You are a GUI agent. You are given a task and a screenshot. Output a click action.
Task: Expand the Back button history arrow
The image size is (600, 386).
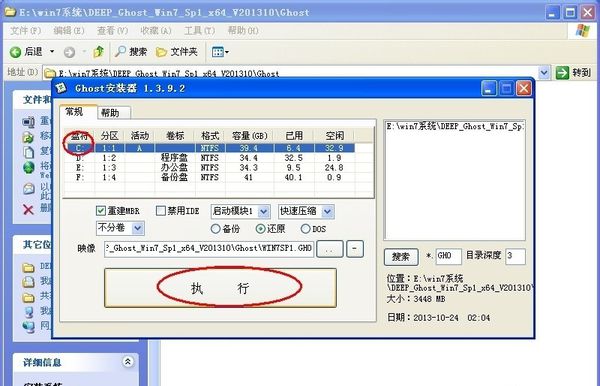click(x=52, y=51)
